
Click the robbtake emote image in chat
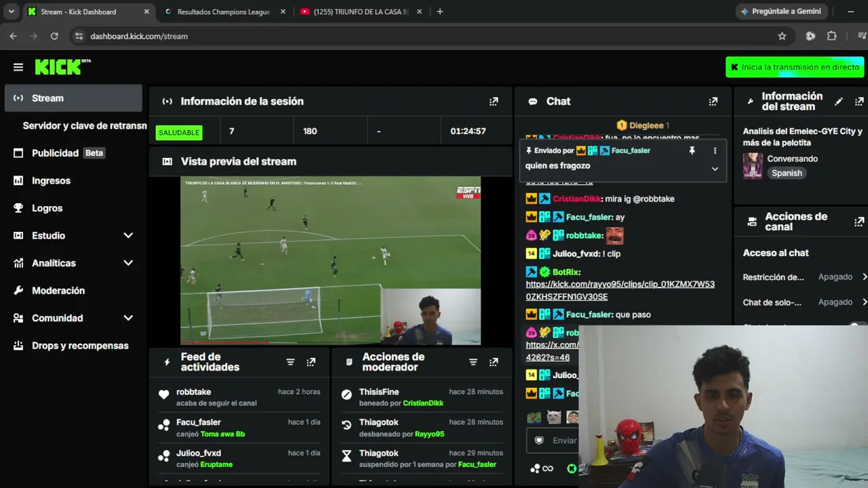click(614, 236)
